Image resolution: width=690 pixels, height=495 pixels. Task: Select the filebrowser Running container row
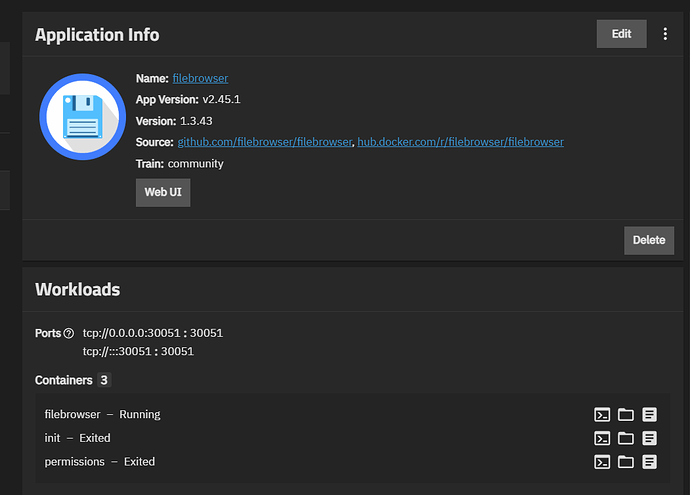[103, 414]
